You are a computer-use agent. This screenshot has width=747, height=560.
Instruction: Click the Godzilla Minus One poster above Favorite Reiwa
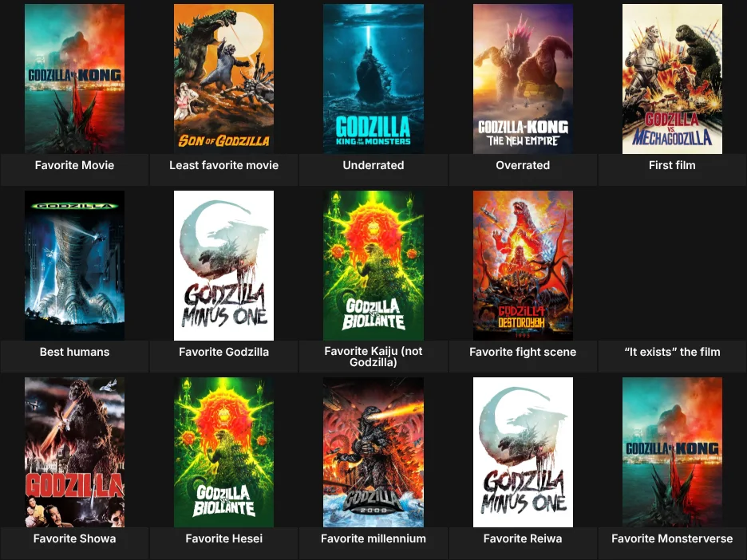pos(523,452)
